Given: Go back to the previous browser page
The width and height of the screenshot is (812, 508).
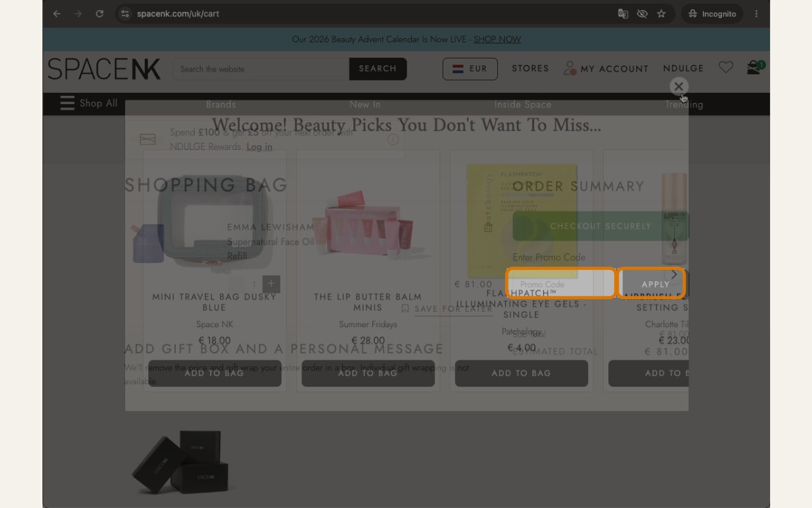Looking at the screenshot, I should 57,13.
